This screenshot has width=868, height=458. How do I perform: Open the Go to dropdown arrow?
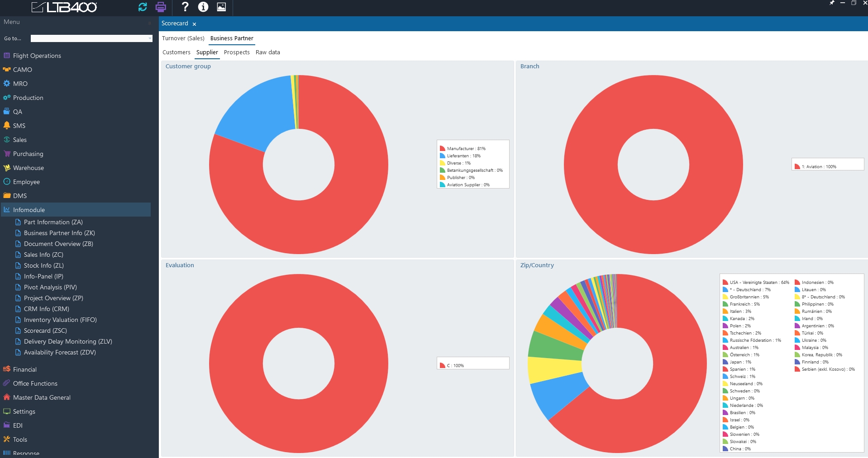pos(150,38)
